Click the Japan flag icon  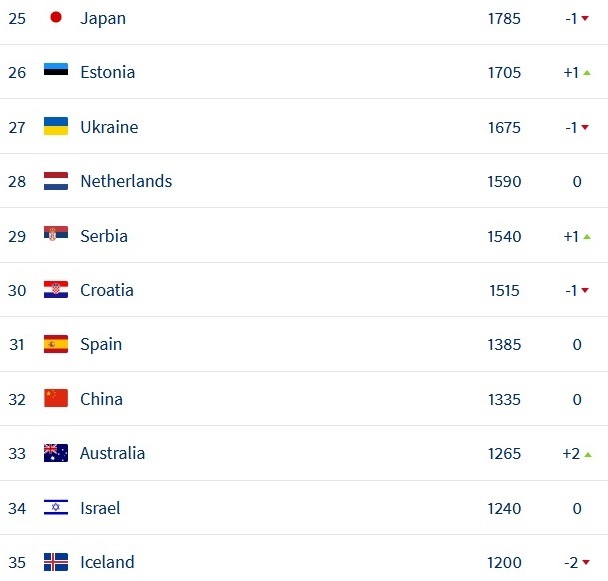point(56,17)
